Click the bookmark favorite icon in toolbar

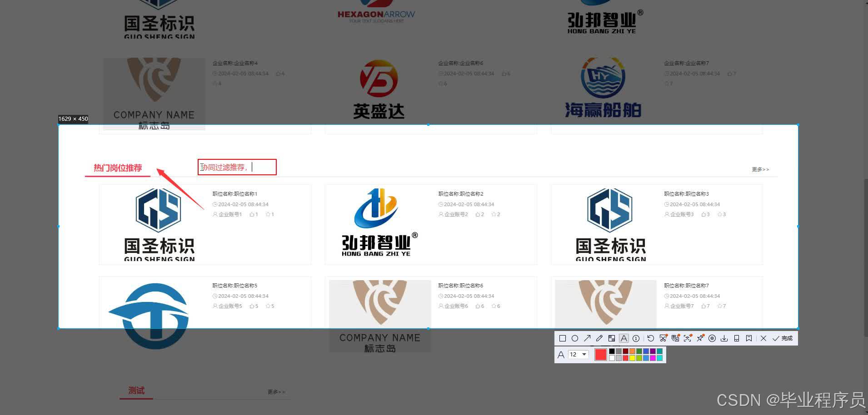[749, 338]
